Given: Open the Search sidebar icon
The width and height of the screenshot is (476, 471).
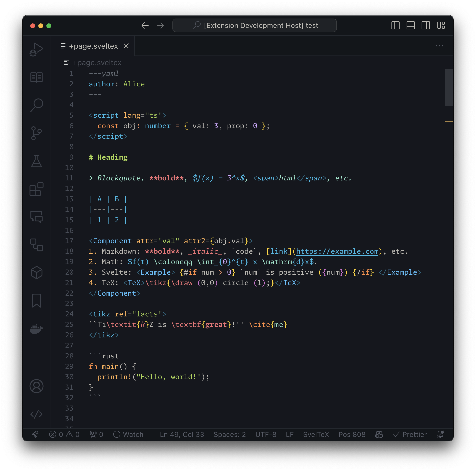Looking at the screenshot, I should (x=37, y=105).
